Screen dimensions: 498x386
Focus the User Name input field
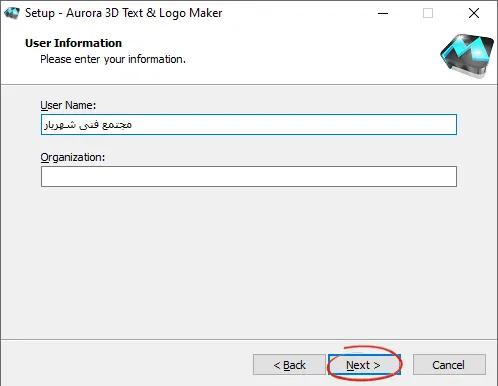click(249, 125)
